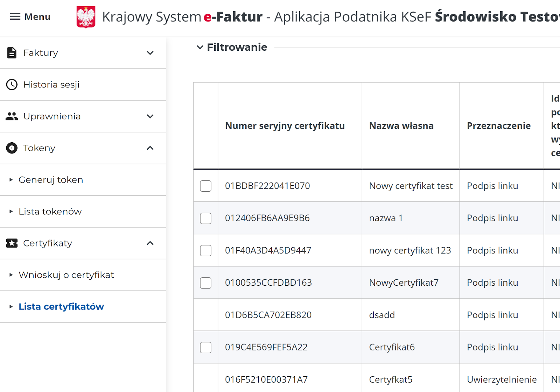Check the box next to NowyCertyfikat7

pos(205,283)
